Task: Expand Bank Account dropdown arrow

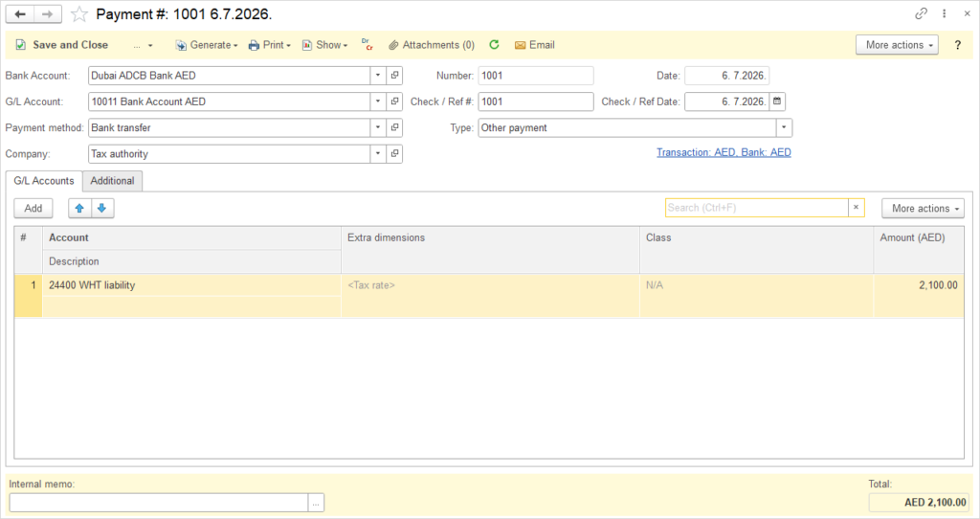Action: coord(378,76)
